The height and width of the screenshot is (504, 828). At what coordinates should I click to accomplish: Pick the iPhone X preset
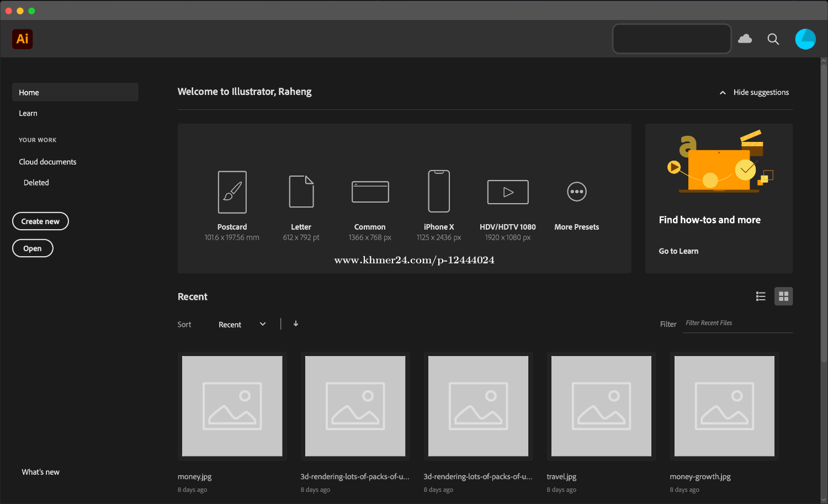point(439,192)
